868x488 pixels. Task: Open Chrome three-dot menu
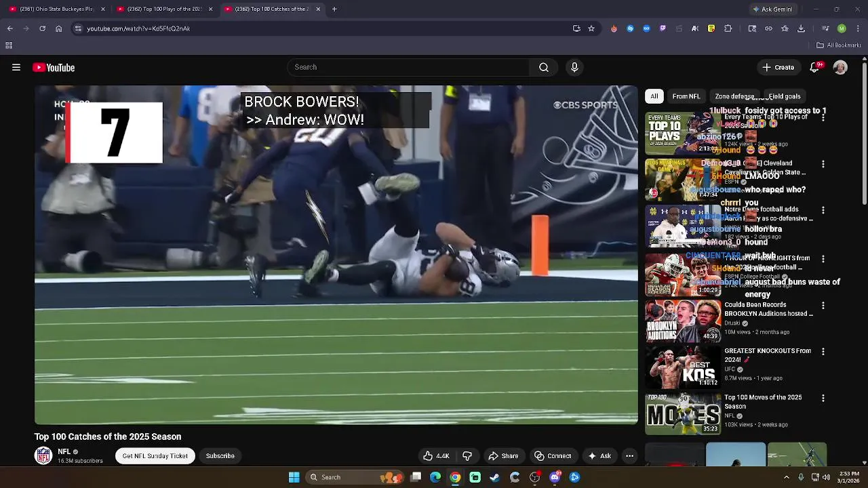click(x=858, y=28)
